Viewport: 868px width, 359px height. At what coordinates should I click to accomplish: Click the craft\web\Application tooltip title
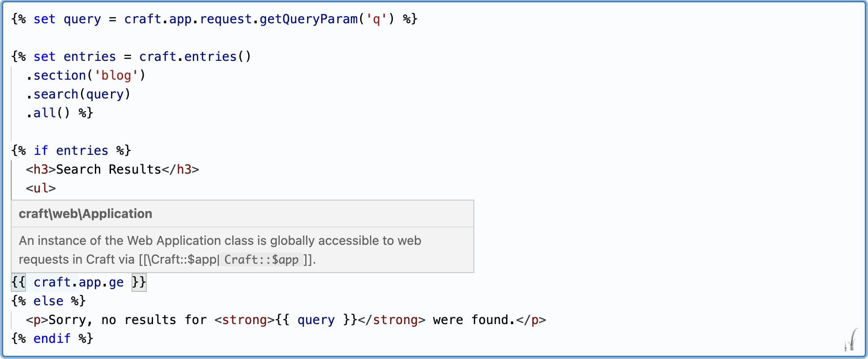point(85,214)
